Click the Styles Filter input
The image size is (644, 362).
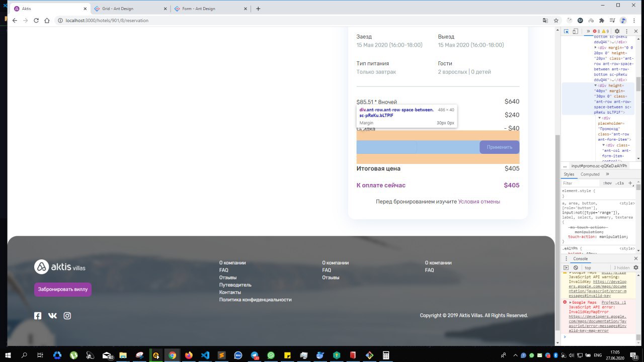[581, 183]
